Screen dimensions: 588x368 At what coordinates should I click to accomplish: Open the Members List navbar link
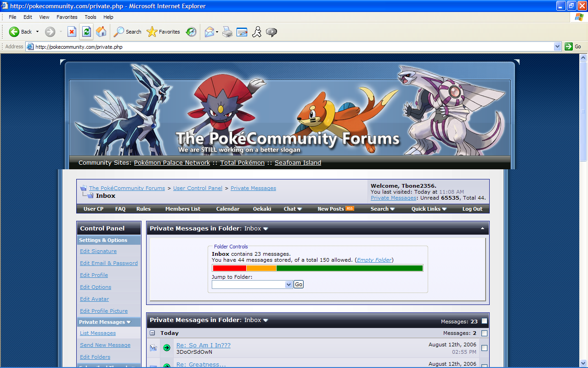[183, 209]
